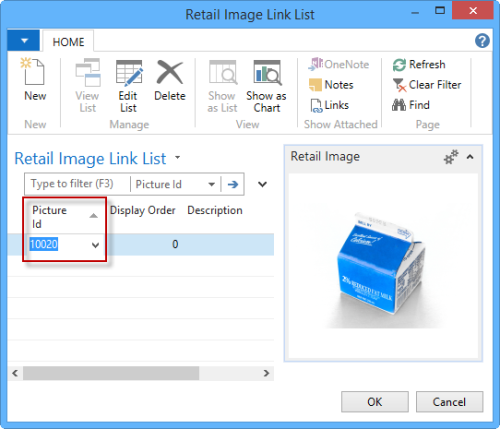Expand the Retail Image Link List title dropdown
This screenshot has height=429, width=500.
point(178,158)
